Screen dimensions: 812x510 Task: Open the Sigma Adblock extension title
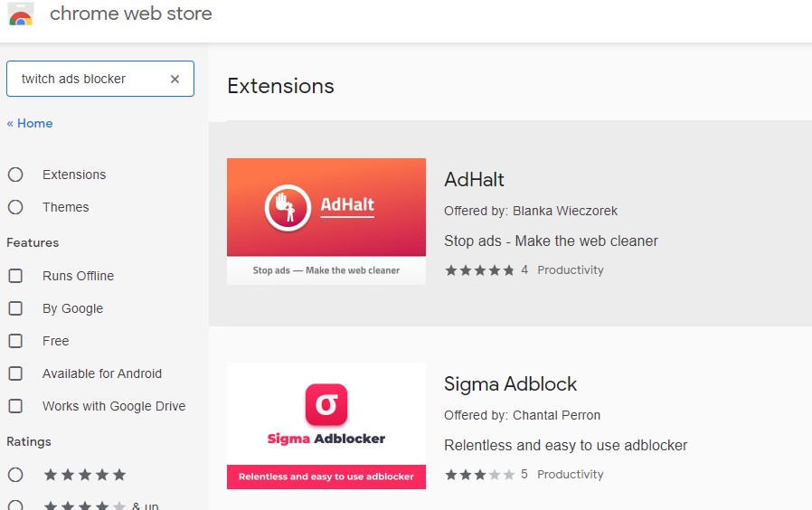(x=510, y=384)
